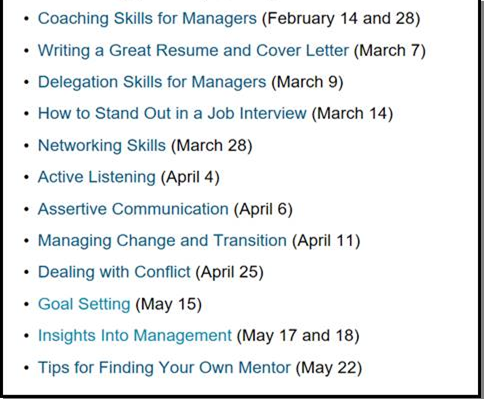The height and width of the screenshot is (399, 484).
Task: Open the Coaching Skills for Managers link
Action: coord(147,19)
